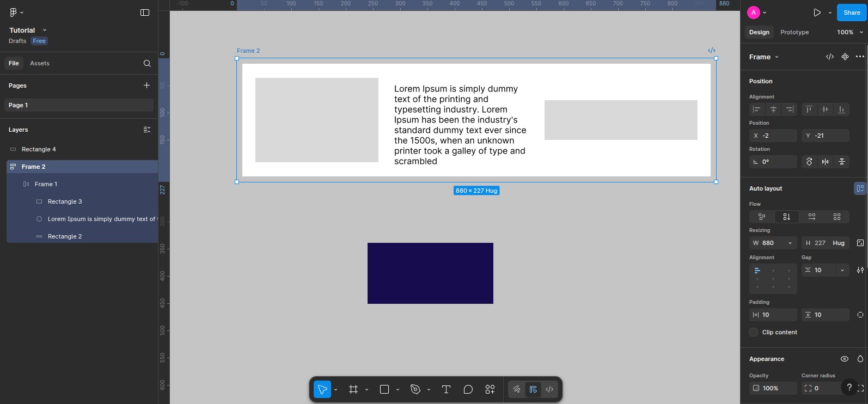This screenshot has width=868, height=404.
Task: Expand the Figma menu chevron
Action: point(22,13)
